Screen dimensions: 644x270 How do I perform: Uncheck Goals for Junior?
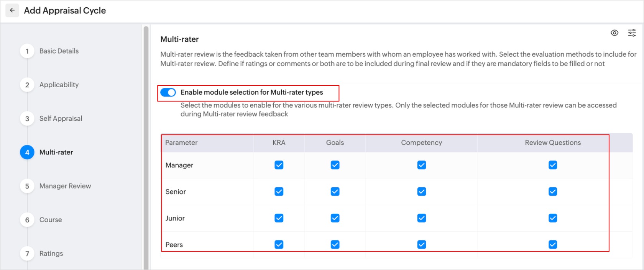pos(335,218)
